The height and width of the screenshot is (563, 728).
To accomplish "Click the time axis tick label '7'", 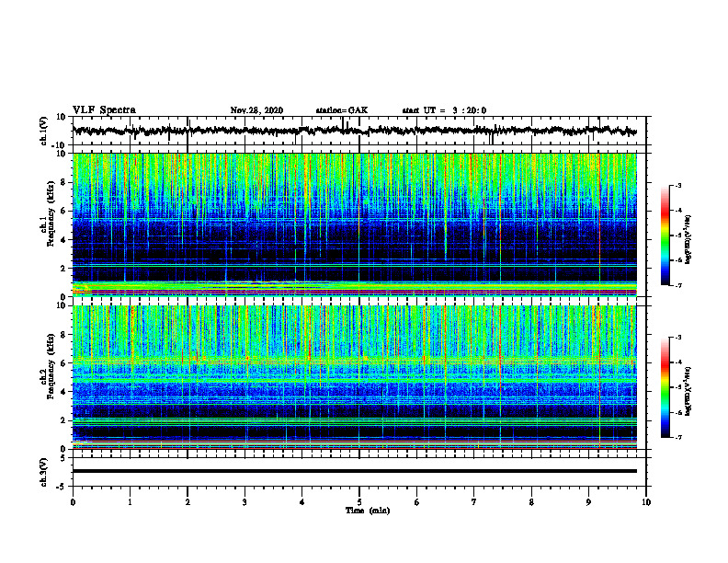I will (474, 502).
